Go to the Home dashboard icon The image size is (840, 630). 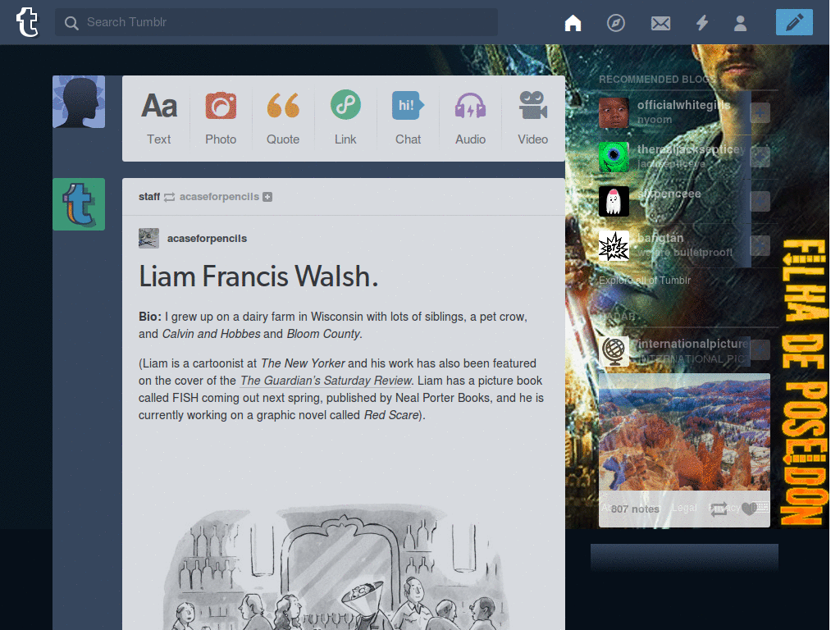click(x=573, y=23)
